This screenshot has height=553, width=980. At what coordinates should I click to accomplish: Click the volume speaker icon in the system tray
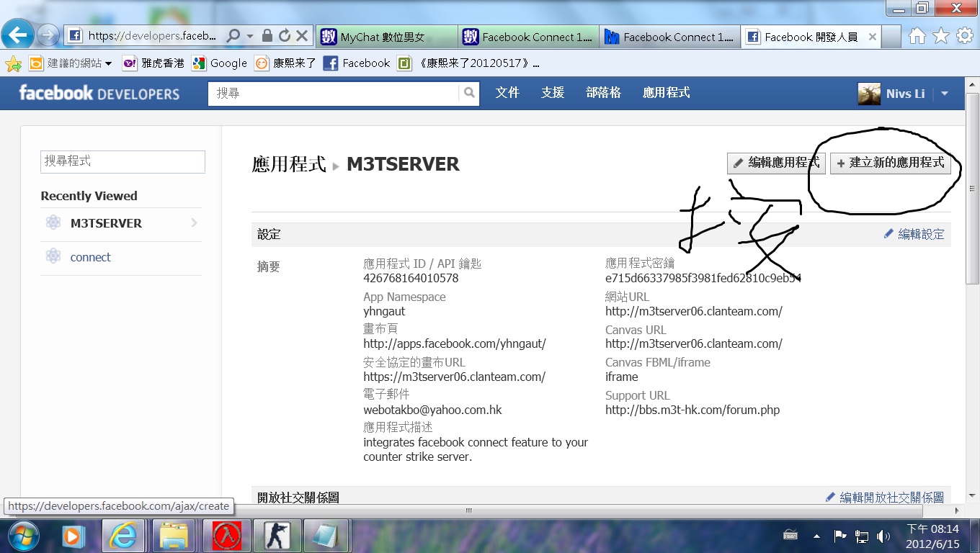coord(883,536)
